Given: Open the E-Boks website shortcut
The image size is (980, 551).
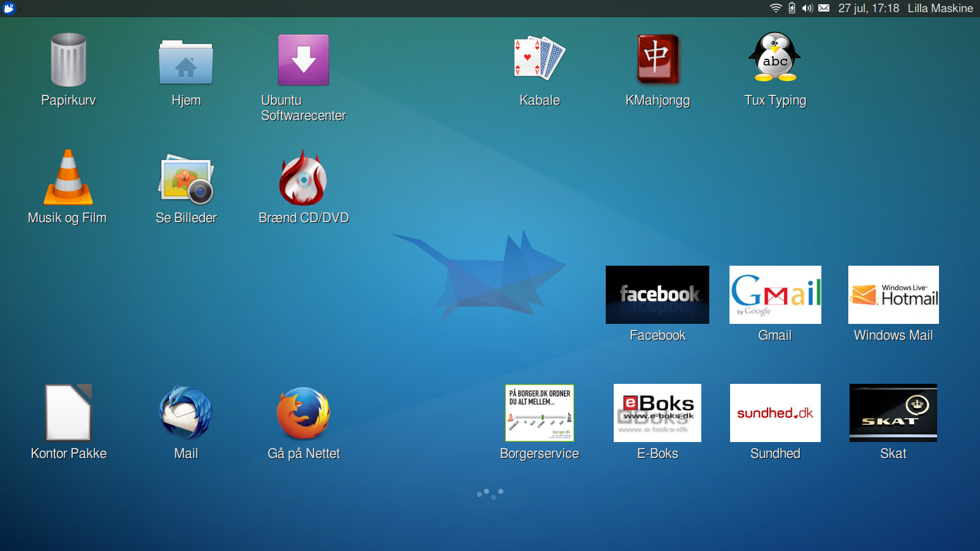Looking at the screenshot, I should 657,413.
